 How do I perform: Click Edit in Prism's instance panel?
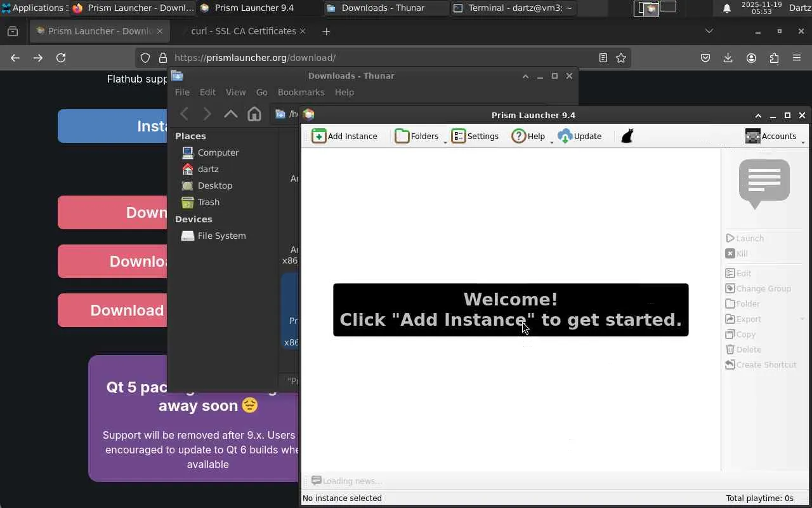pyautogui.click(x=738, y=273)
